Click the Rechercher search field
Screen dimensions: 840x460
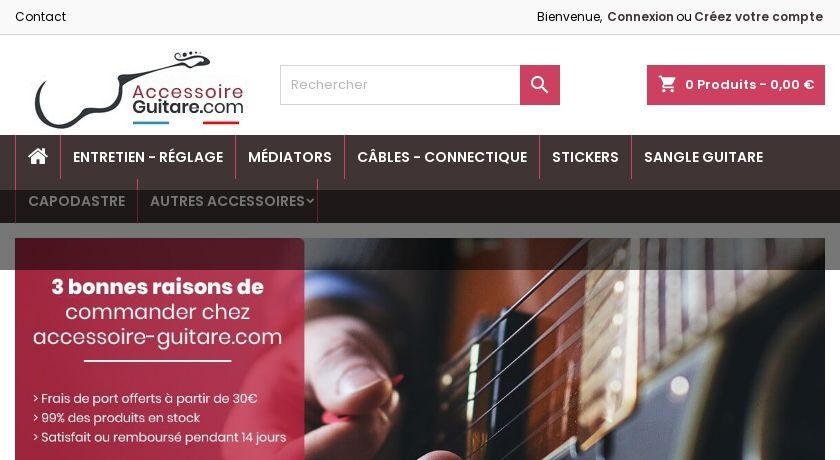(x=400, y=85)
